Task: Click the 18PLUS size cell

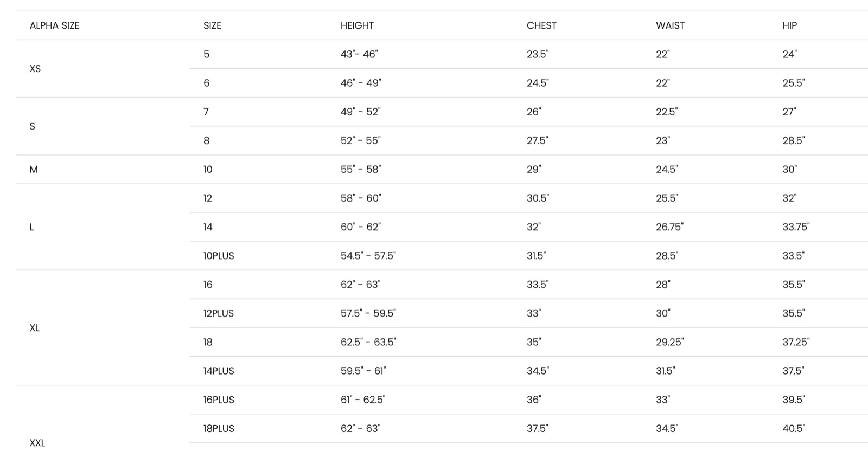Action: pyautogui.click(x=219, y=428)
